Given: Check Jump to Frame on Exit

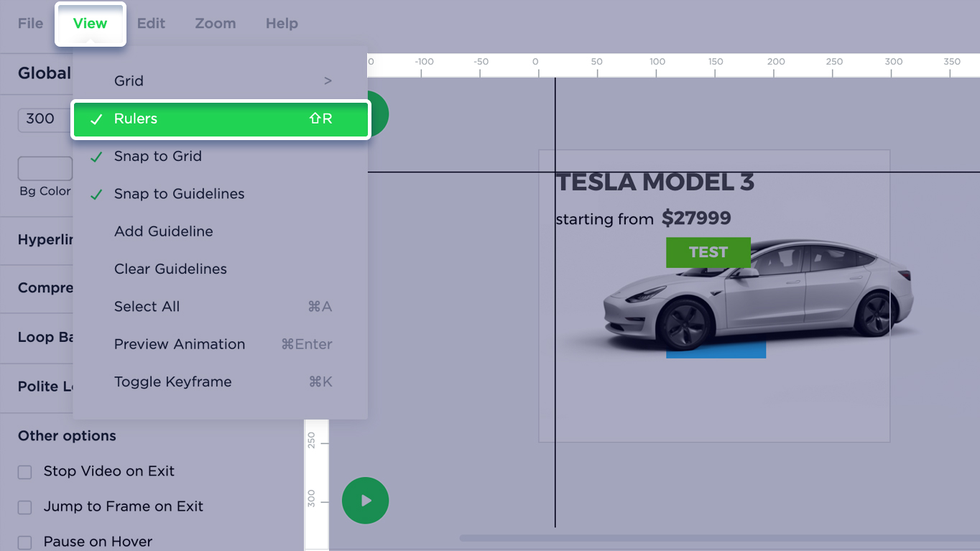Looking at the screenshot, I should (25, 507).
